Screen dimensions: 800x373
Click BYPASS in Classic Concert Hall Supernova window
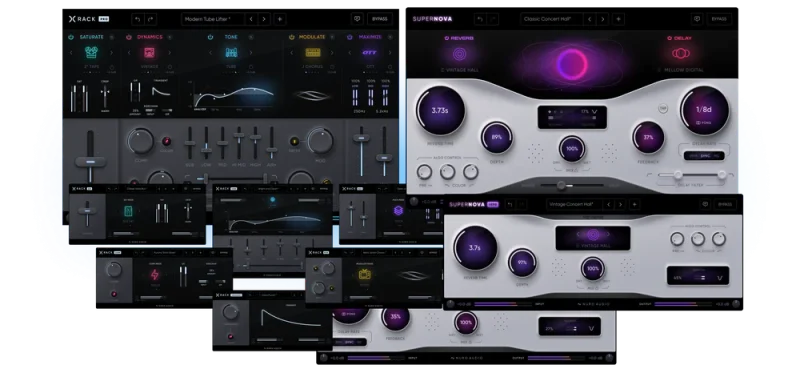[x=719, y=19]
